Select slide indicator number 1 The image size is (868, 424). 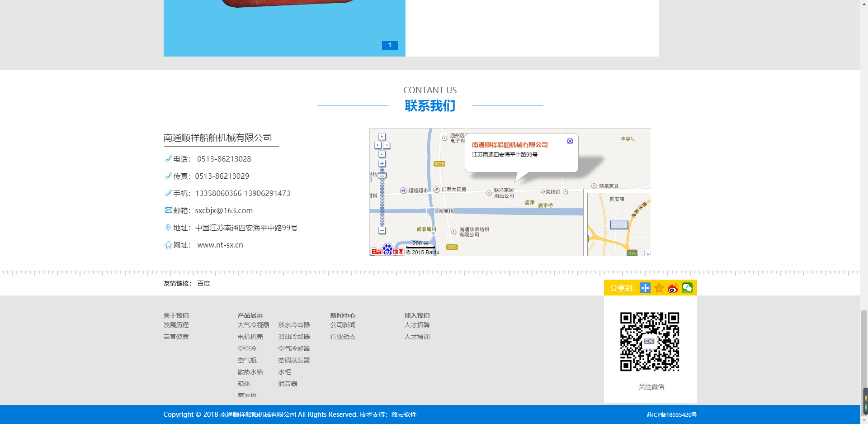click(x=390, y=45)
